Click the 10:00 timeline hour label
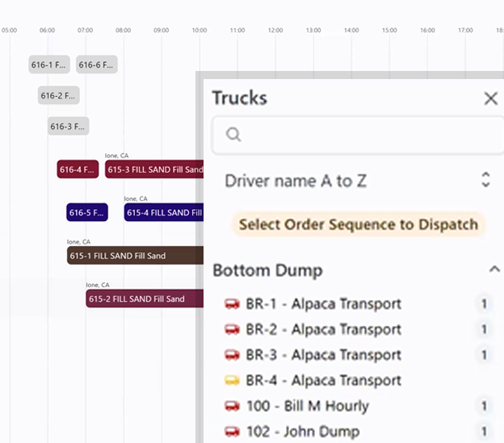 (199, 30)
